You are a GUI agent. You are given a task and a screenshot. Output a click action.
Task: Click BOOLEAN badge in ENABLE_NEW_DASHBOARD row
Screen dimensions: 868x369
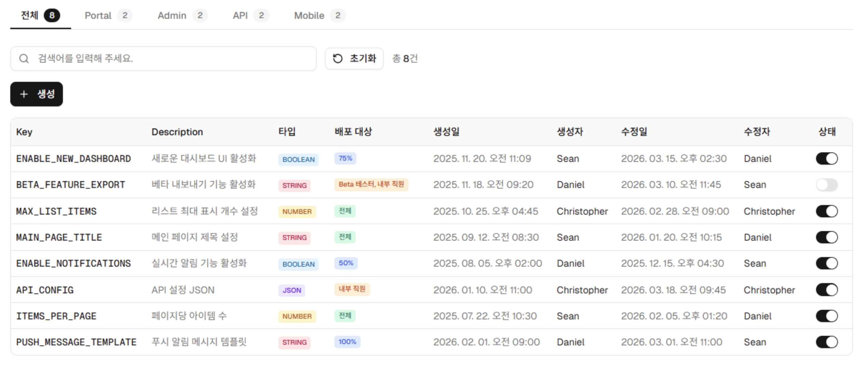click(x=298, y=160)
